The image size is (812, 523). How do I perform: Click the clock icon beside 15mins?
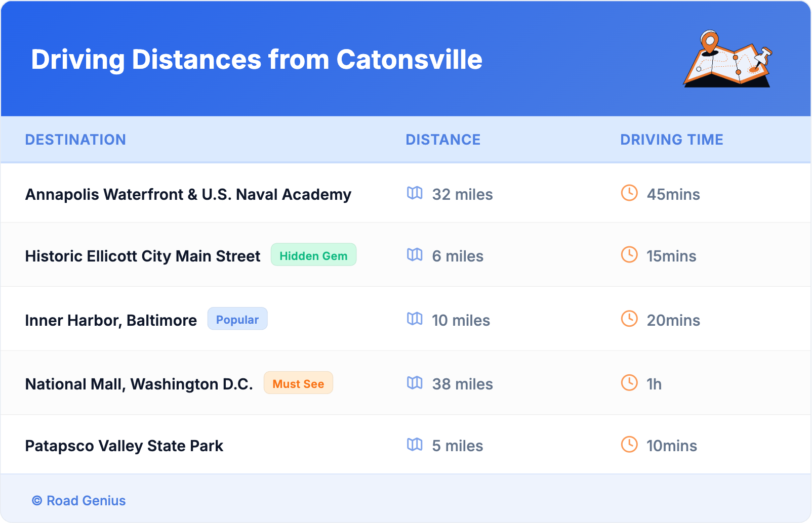629,255
